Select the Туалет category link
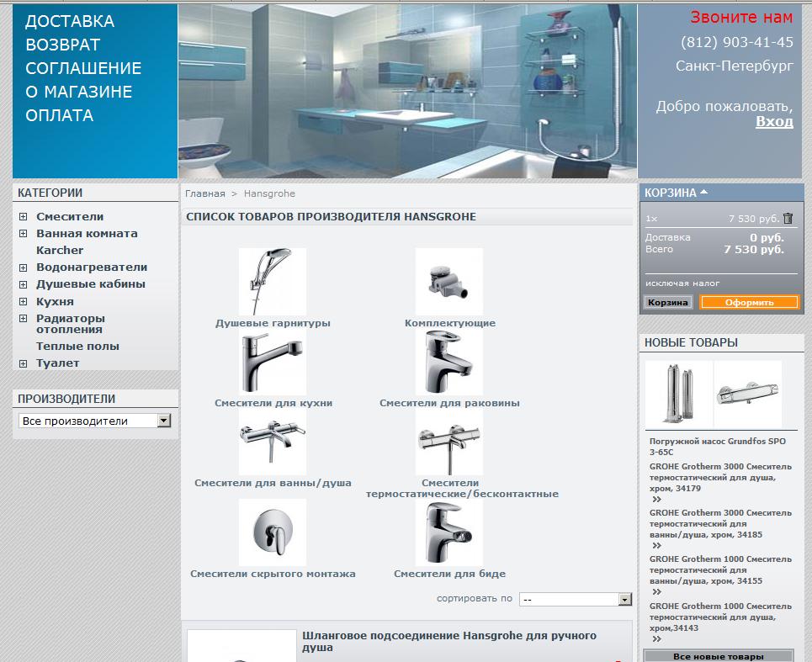This screenshot has width=812, height=662. point(57,363)
